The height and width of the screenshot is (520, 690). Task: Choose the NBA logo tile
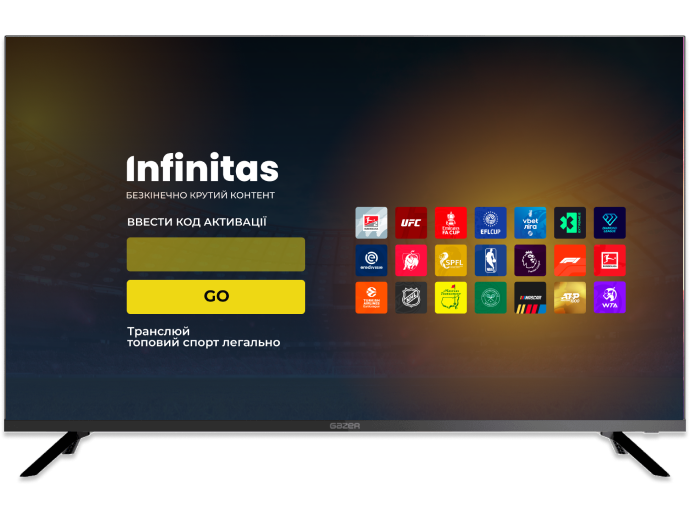pos(490,260)
